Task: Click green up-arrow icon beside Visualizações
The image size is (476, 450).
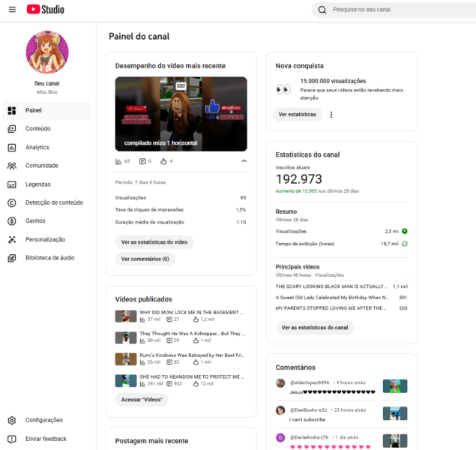Action: [405, 232]
